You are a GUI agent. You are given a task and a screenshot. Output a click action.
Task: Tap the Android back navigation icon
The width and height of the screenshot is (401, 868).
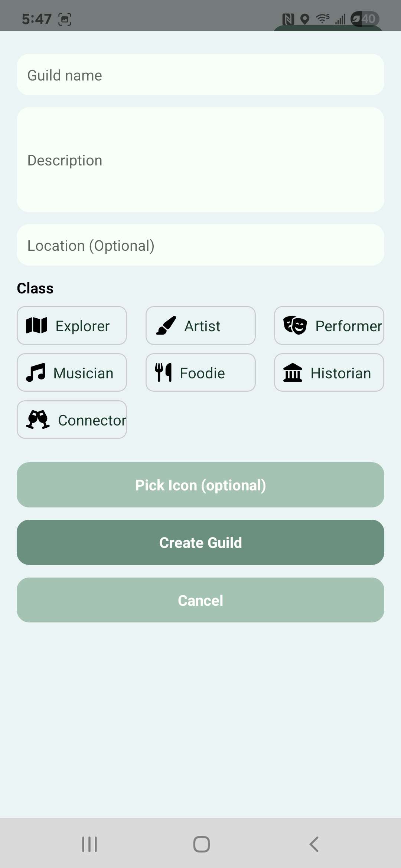tap(314, 844)
